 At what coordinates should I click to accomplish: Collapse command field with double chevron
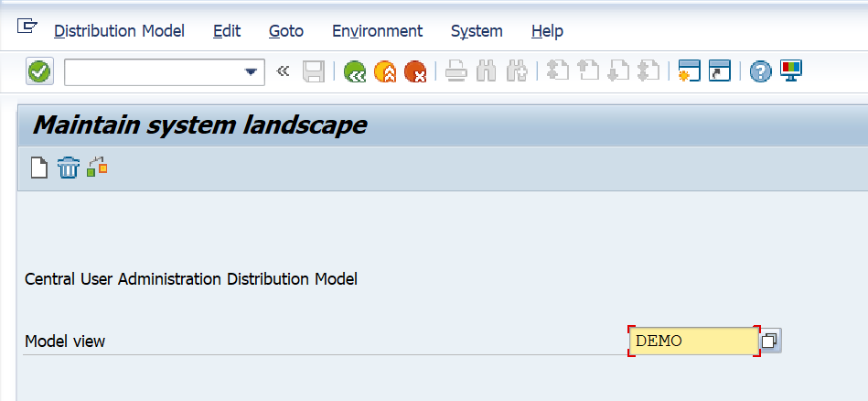(283, 70)
